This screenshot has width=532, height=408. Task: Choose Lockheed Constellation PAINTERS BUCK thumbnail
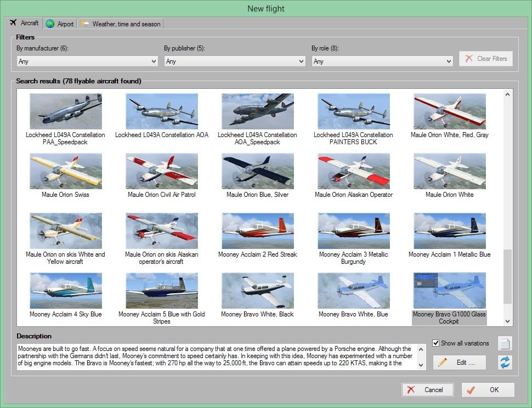pos(354,111)
